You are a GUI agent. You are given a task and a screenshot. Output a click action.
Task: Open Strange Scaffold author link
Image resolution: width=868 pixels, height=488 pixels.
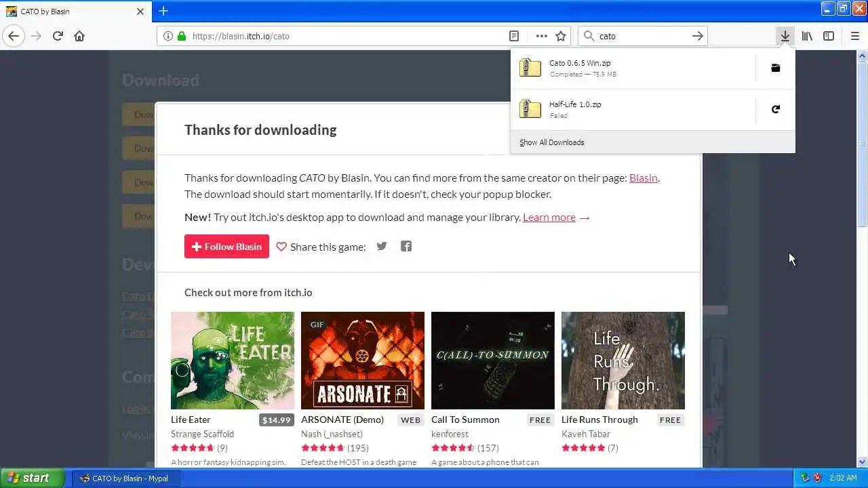pyautogui.click(x=202, y=434)
